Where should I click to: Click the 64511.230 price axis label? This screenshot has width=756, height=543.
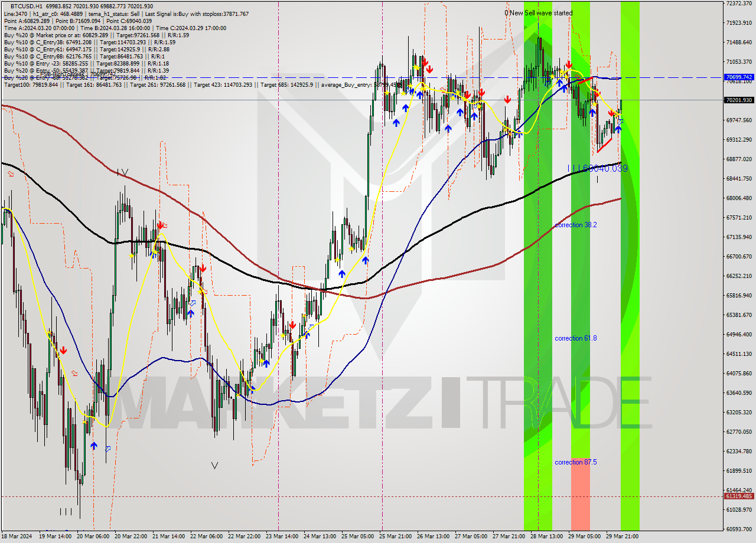pos(739,354)
